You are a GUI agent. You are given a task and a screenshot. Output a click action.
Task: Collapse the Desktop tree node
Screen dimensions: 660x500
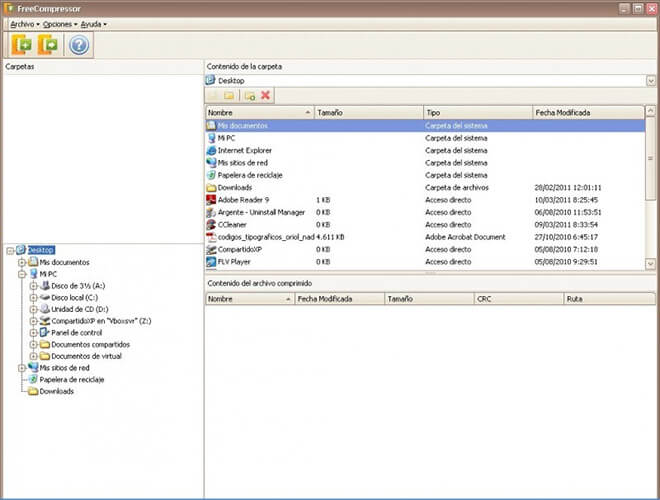point(10,251)
